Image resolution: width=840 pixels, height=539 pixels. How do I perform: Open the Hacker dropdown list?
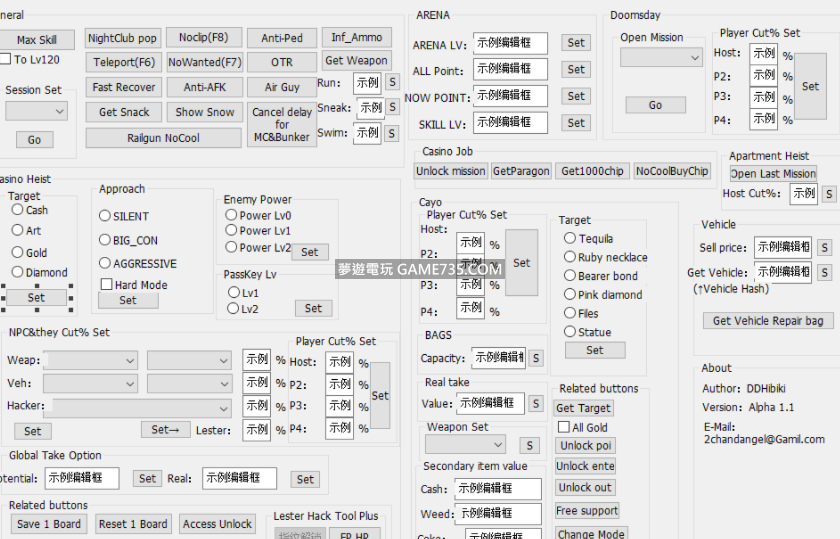coord(138,407)
